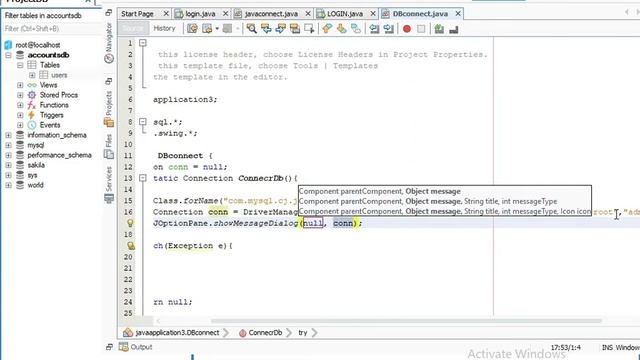Screen dimensions: 640x360
Task: Click the Back navigation toolbar icon
Action: pos(207,29)
